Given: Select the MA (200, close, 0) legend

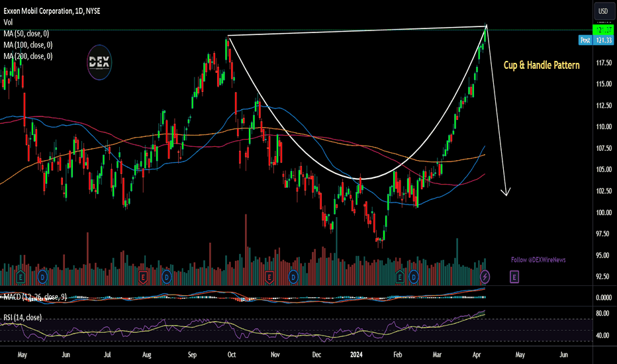Looking at the screenshot, I should coord(28,56).
